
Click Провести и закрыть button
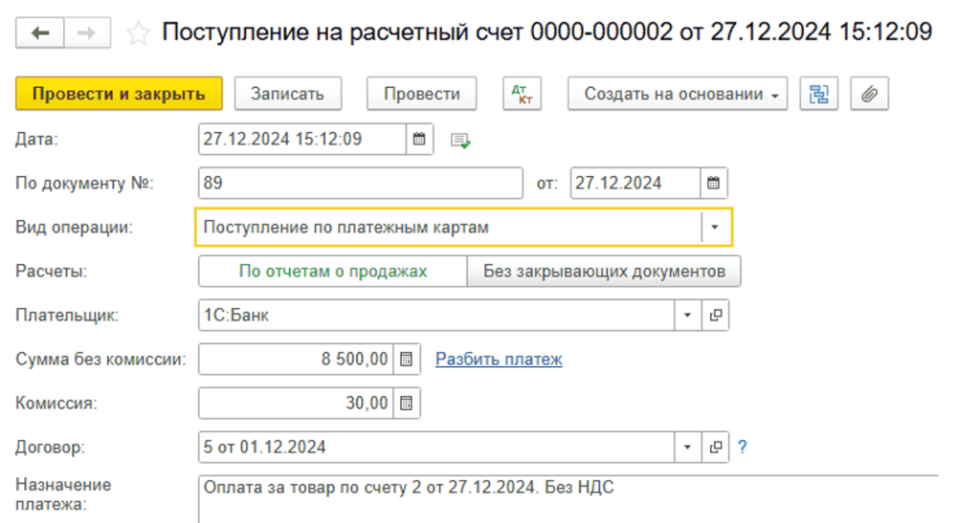119,94
